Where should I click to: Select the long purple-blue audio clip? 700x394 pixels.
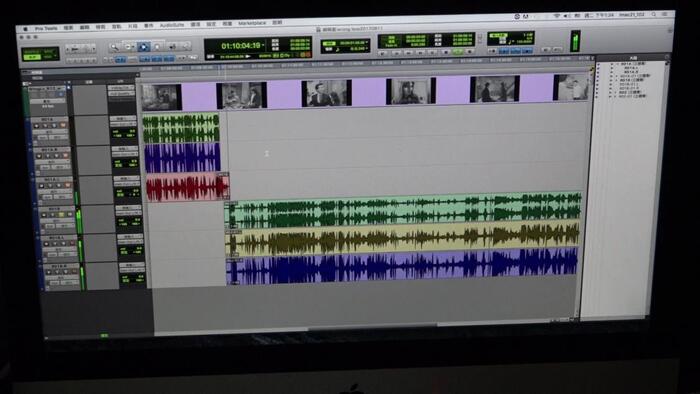pyautogui.click(x=402, y=266)
